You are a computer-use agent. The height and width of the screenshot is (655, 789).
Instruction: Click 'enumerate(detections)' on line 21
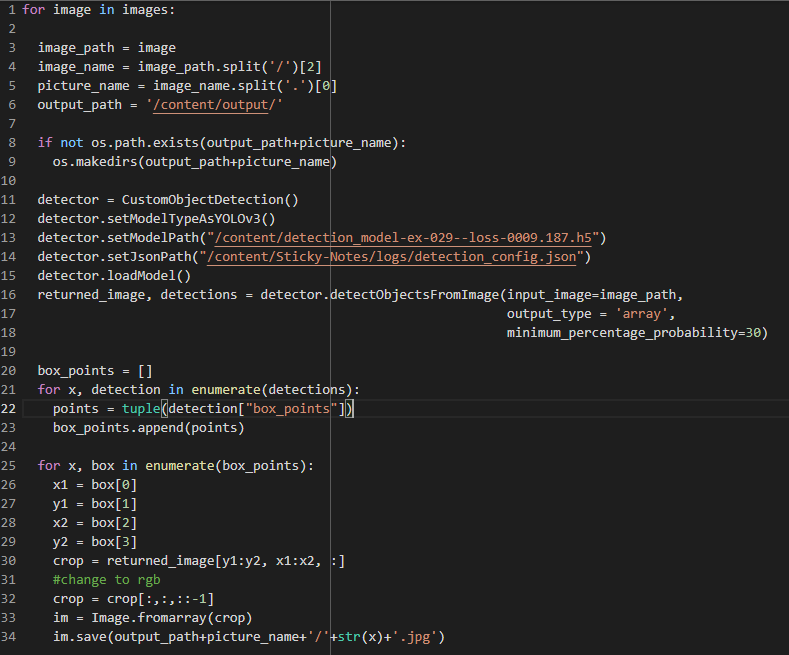pyautogui.click(x=272, y=390)
